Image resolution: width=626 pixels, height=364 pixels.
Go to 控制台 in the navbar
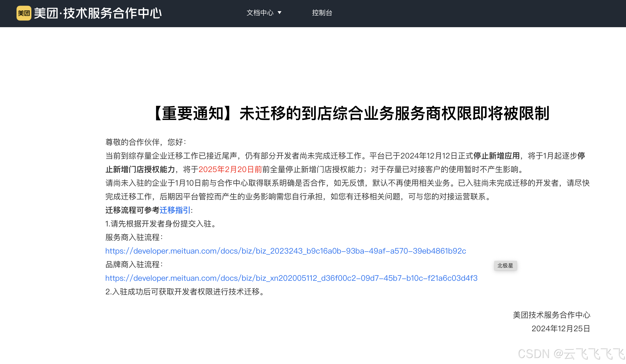(x=322, y=13)
